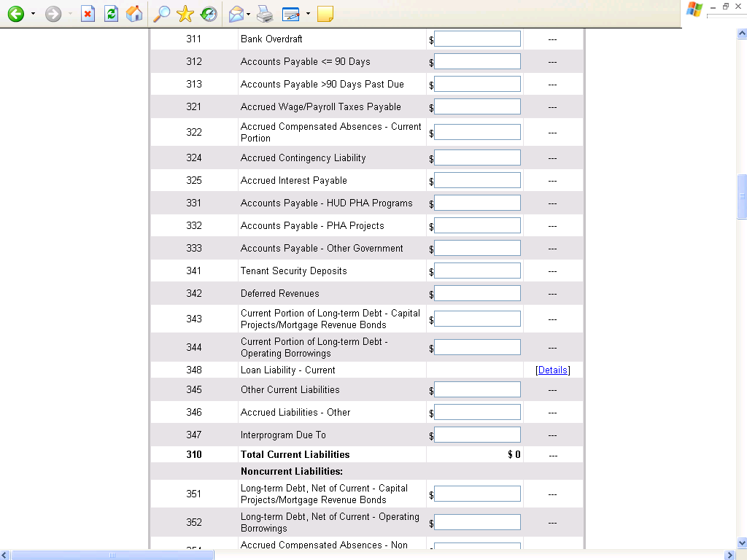
Task: Focus the Accounts Payable >90 Days Past Due field
Action: click(x=477, y=85)
